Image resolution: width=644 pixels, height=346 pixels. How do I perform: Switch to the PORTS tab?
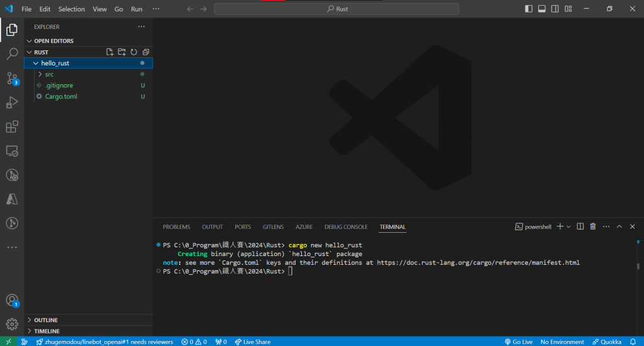point(243,227)
